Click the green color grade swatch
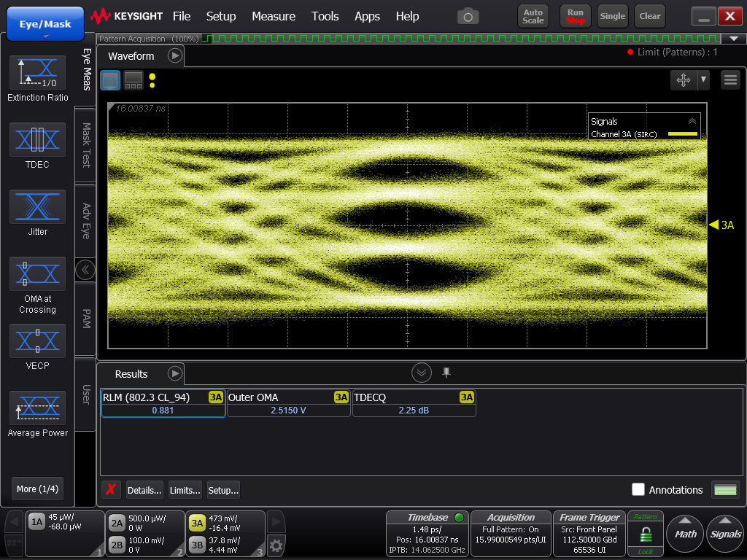This screenshot has height=560, width=747. 725,490
